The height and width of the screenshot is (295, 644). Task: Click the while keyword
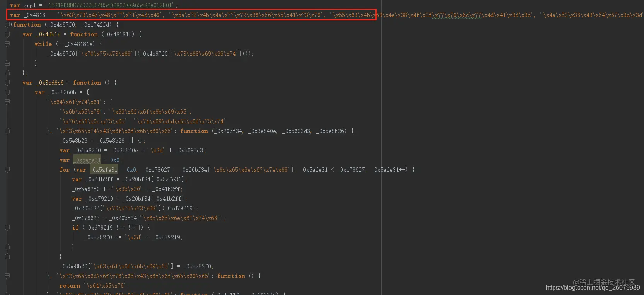click(43, 44)
